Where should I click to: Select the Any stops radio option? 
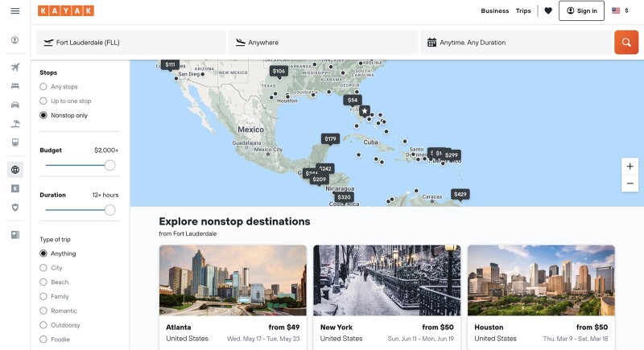(x=43, y=87)
